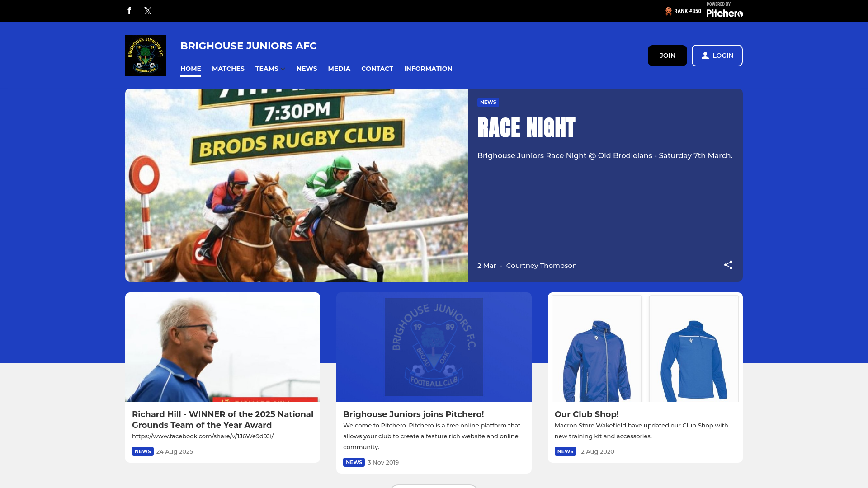
Task: Click the blue club crest article thumbnail
Action: (434, 347)
